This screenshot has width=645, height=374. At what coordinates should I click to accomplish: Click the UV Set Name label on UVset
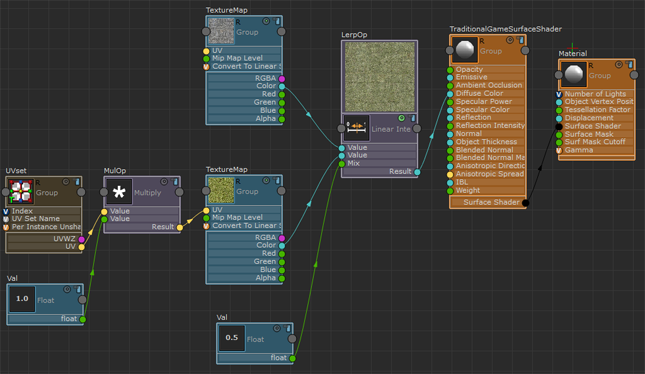[36, 219]
